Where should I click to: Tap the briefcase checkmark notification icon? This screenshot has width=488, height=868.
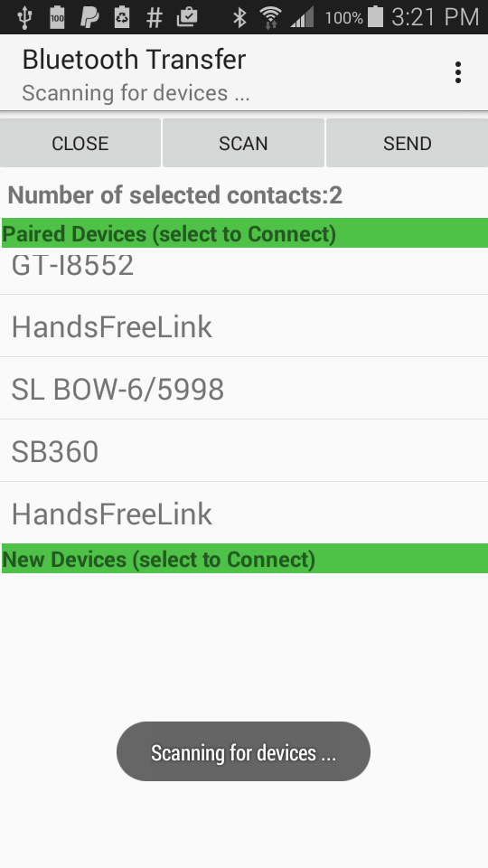point(187,18)
